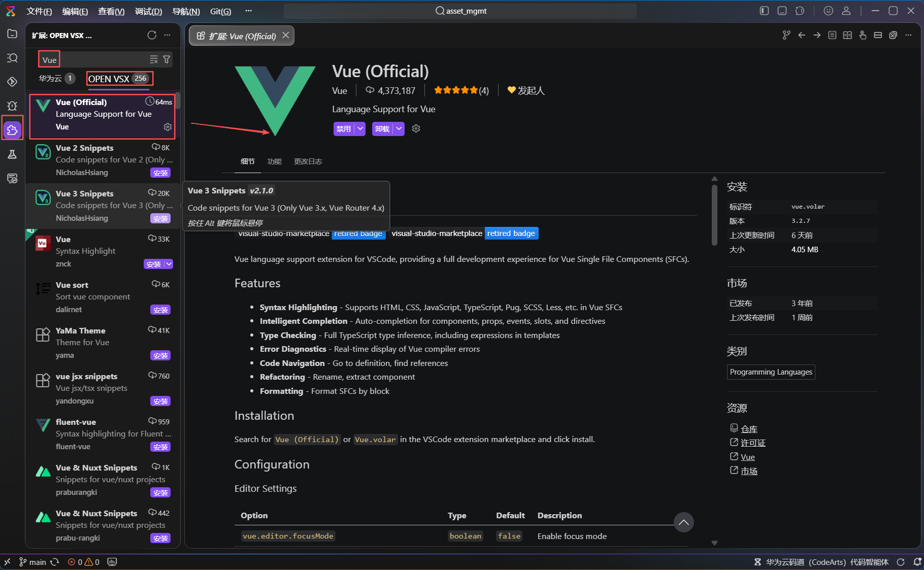Image resolution: width=924 pixels, height=570 pixels.
Task: Open the Git menu
Action: point(220,11)
